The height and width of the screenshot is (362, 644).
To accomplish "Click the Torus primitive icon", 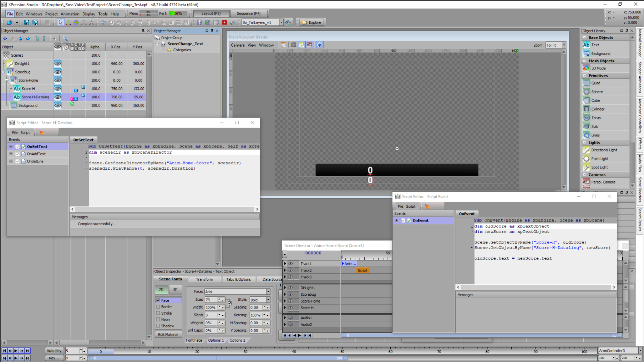I will (x=586, y=118).
